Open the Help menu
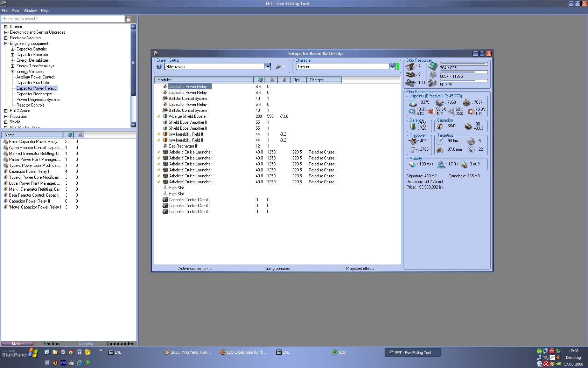Screen dimensions: 588x368 point(44,11)
